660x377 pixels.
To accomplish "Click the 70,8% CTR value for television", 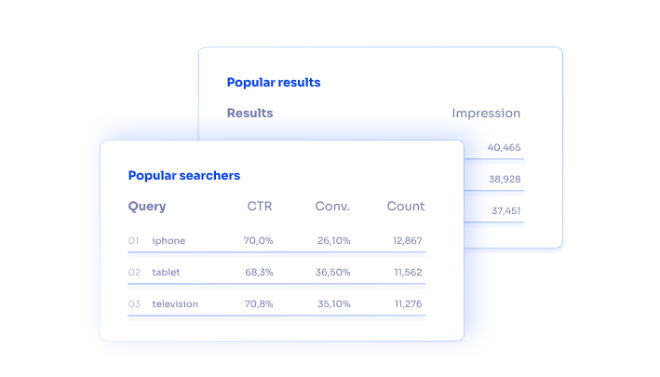I will (259, 304).
